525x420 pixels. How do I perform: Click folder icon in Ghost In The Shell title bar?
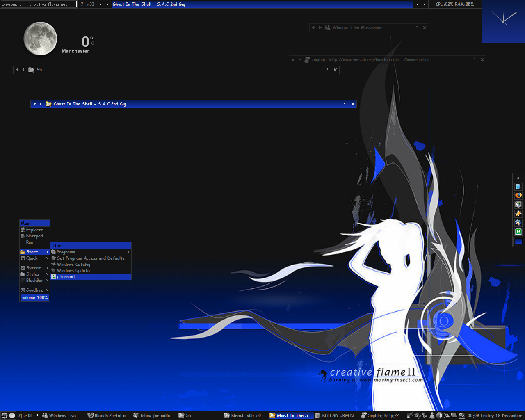(x=48, y=104)
